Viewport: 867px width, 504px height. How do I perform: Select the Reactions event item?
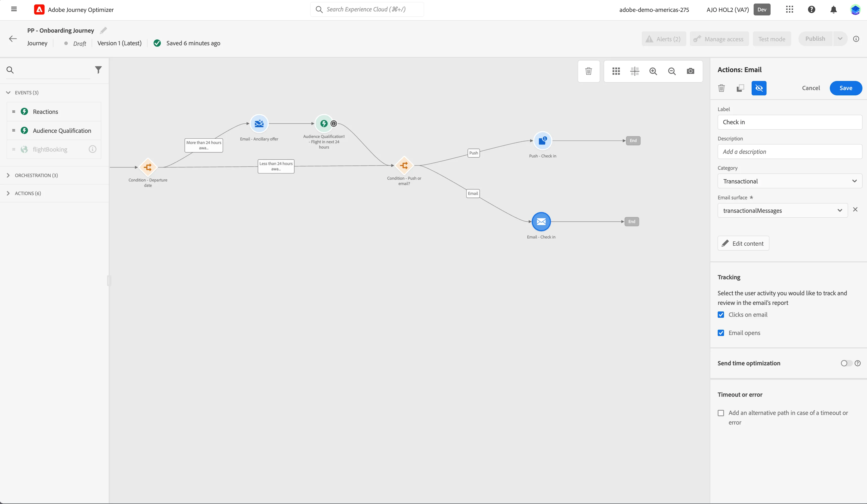point(54,112)
